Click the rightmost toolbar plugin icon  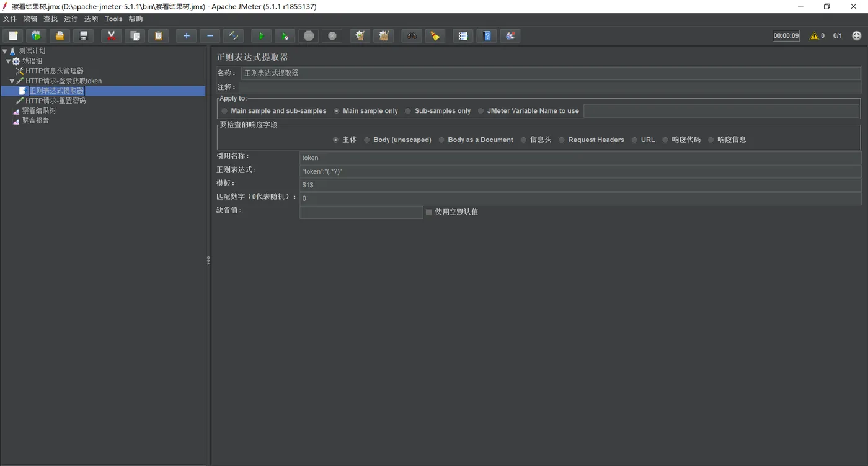(x=510, y=36)
